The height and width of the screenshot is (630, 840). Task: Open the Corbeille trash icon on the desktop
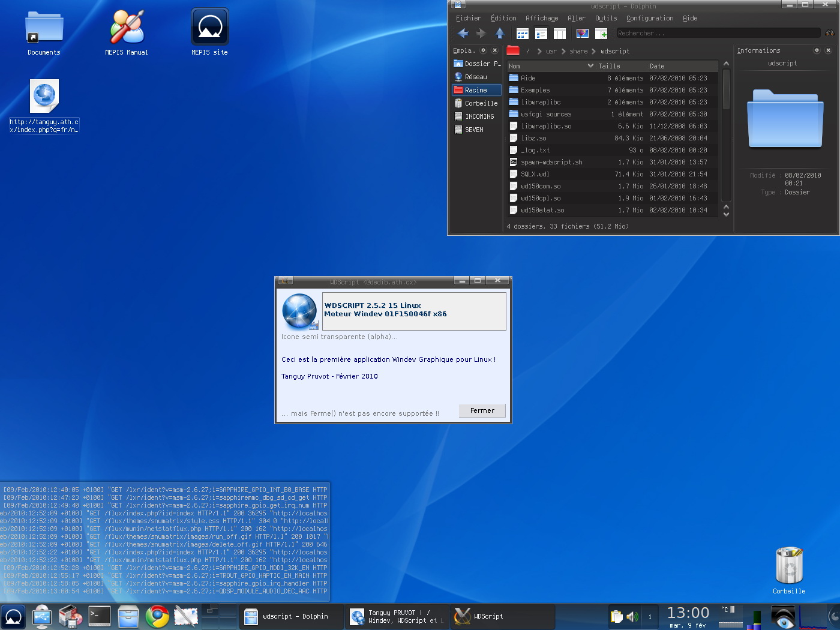pos(789,570)
